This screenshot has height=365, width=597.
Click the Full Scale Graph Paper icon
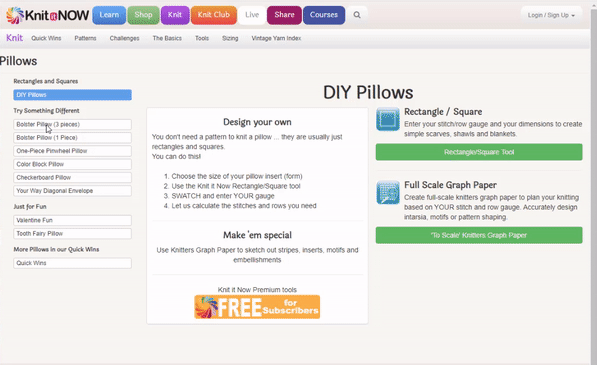tap(388, 193)
